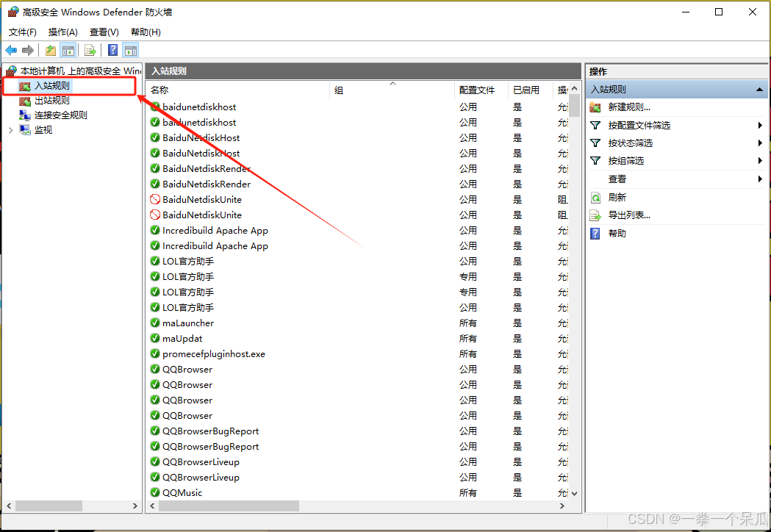The height and width of the screenshot is (532, 771).
Task: Toggle the console tree pane toolbar icon
Action: pyautogui.click(x=68, y=50)
